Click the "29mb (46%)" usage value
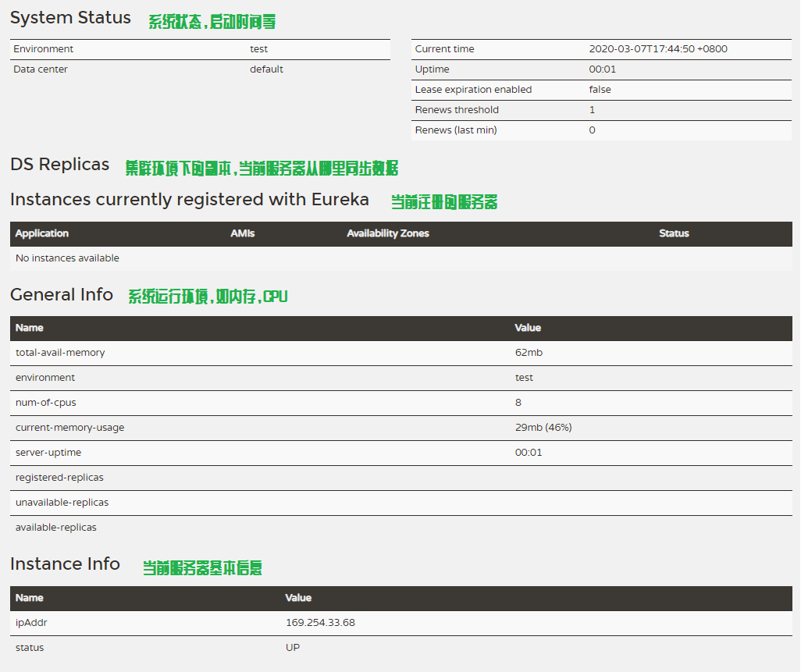This screenshot has width=801, height=672. 543,428
